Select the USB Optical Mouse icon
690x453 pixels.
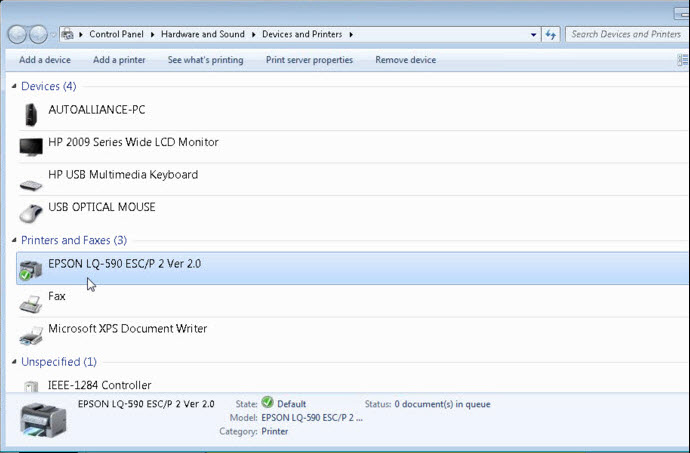click(x=31, y=212)
